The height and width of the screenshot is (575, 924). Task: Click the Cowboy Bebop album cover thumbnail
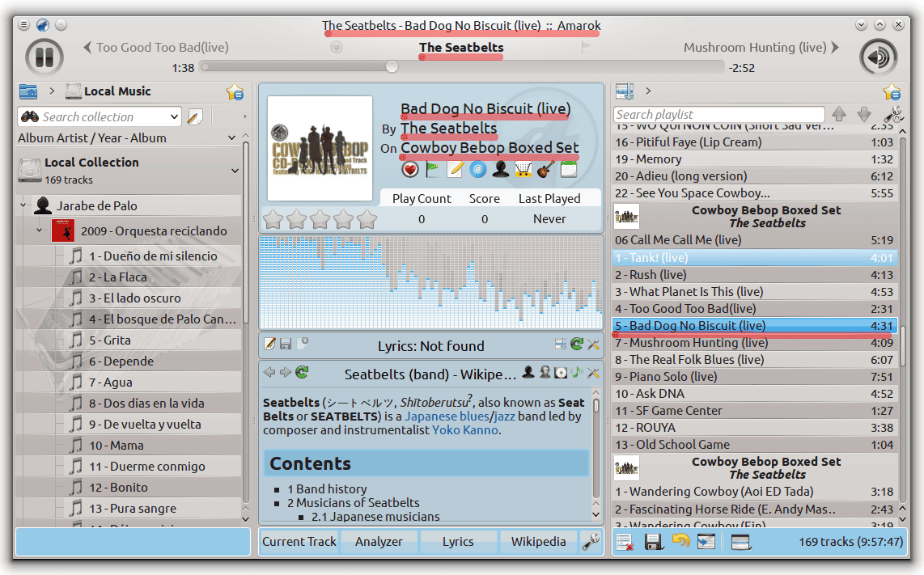tap(320, 149)
